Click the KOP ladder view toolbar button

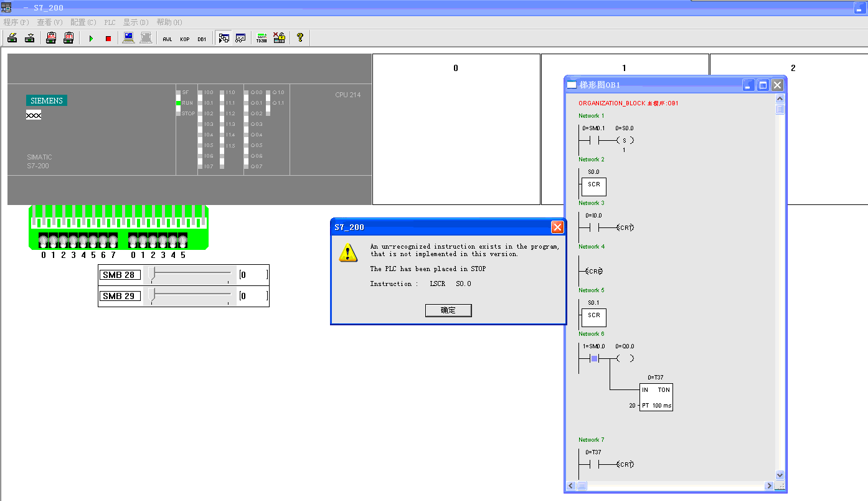[185, 39]
